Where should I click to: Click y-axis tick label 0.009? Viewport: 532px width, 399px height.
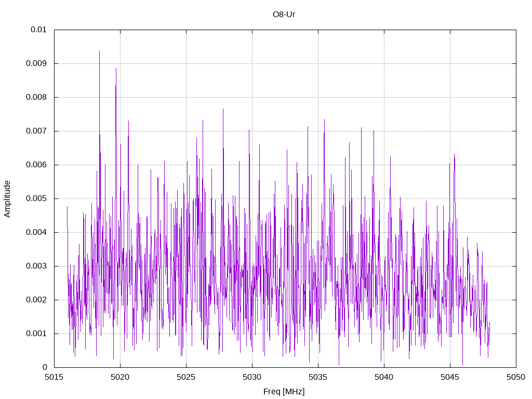coord(36,63)
